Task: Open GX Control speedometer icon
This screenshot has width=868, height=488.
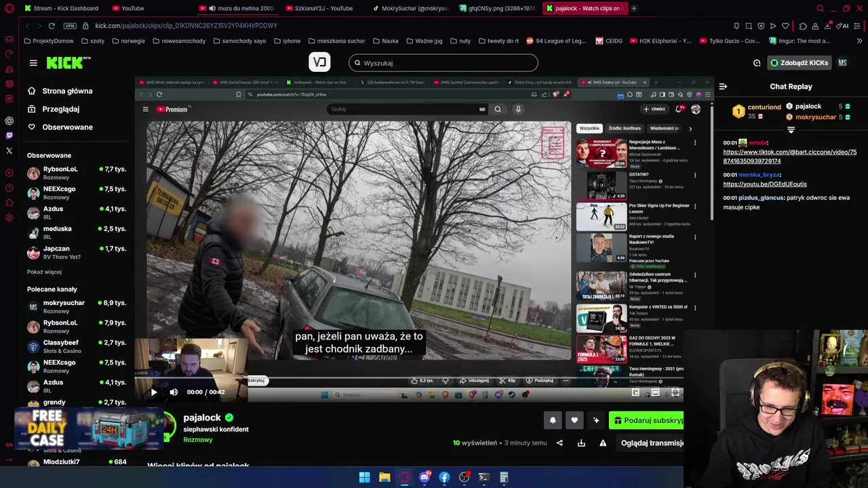Action: tap(9, 54)
